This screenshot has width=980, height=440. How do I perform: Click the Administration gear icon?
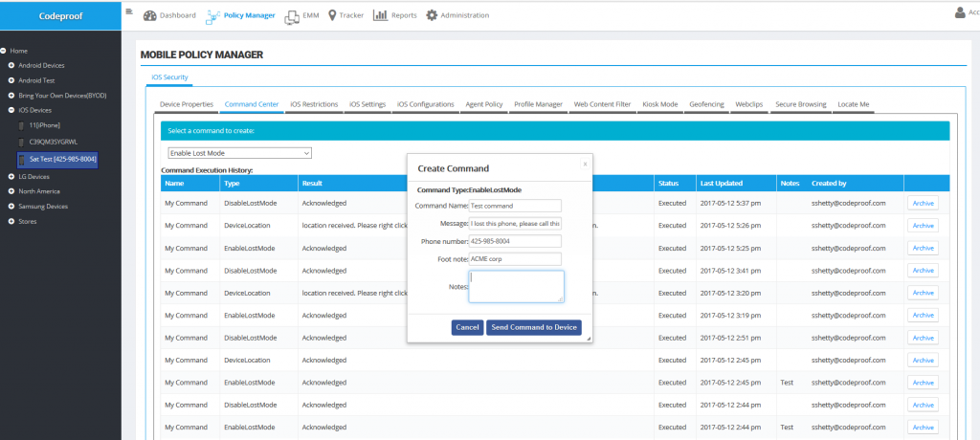432,15
